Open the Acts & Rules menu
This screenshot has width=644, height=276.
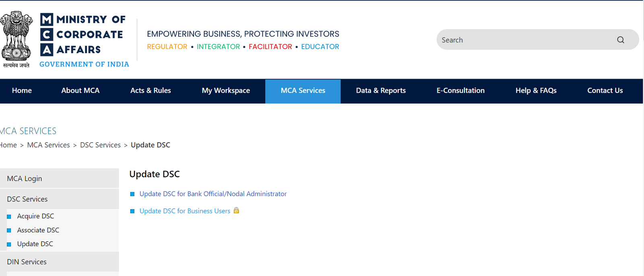[151, 91]
